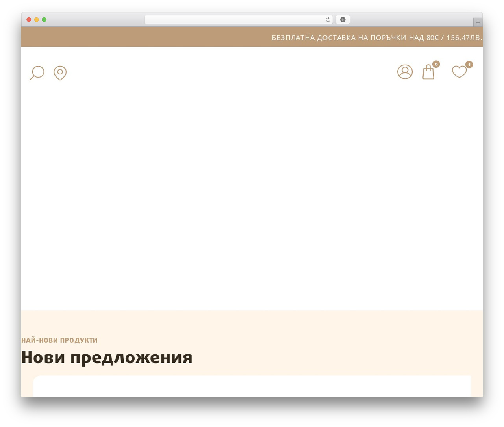This screenshot has height=427, width=504.
Task: Click the 'Нови предложения' heading
Action: coord(107,357)
